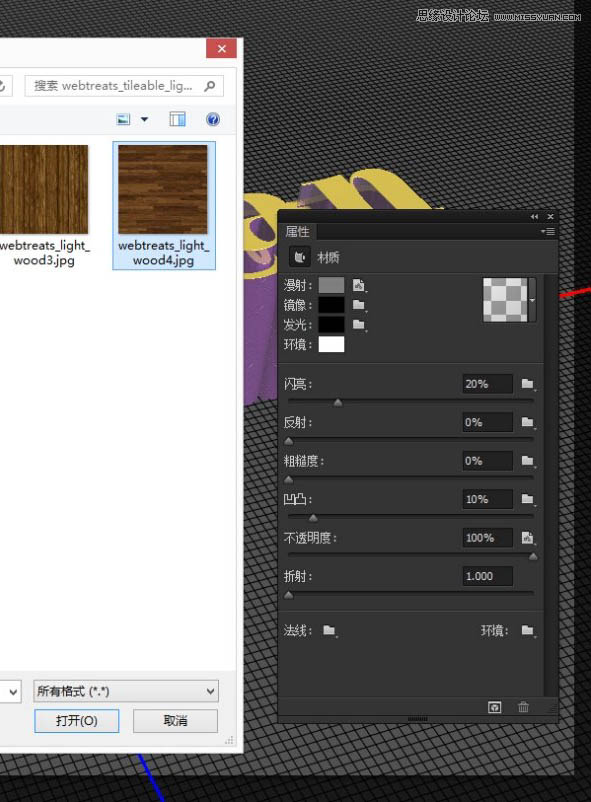Expand the view mode dropdown arrow
591x802 pixels.
(144, 119)
